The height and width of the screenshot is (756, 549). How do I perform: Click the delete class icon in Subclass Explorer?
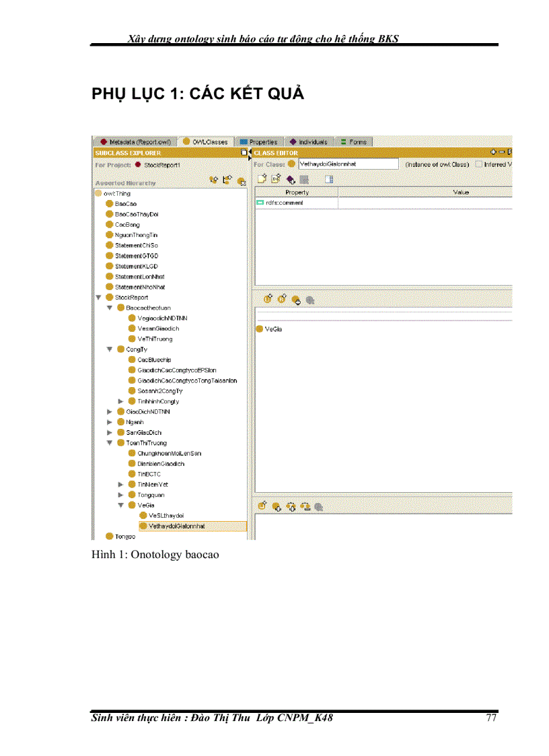(x=241, y=180)
